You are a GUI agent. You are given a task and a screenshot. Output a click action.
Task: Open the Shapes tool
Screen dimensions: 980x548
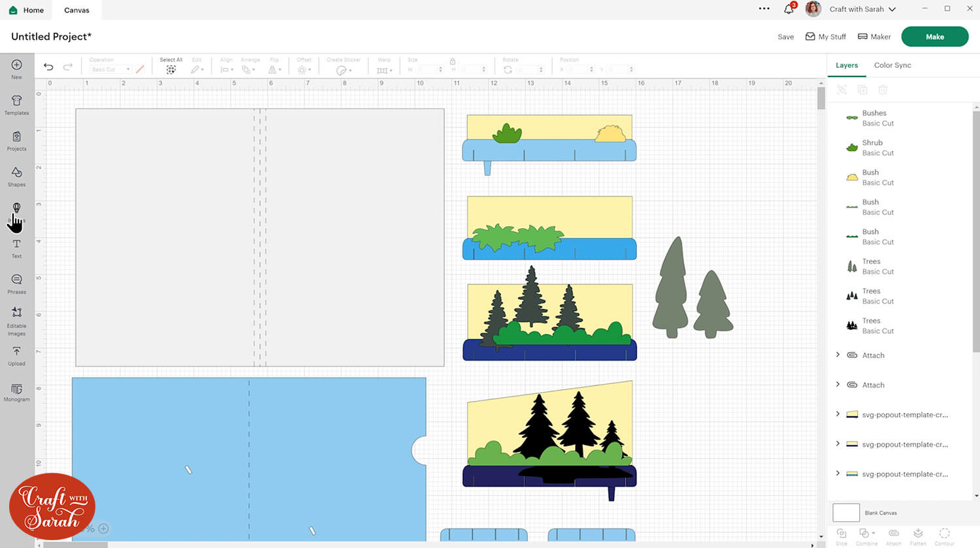pyautogui.click(x=17, y=176)
